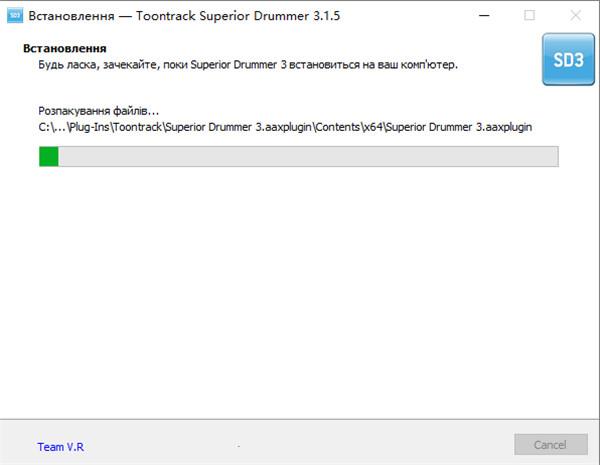Click the small SD3 icon in title bar
The width and height of the screenshot is (600, 465).
pyautogui.click(x=15, y=15)
